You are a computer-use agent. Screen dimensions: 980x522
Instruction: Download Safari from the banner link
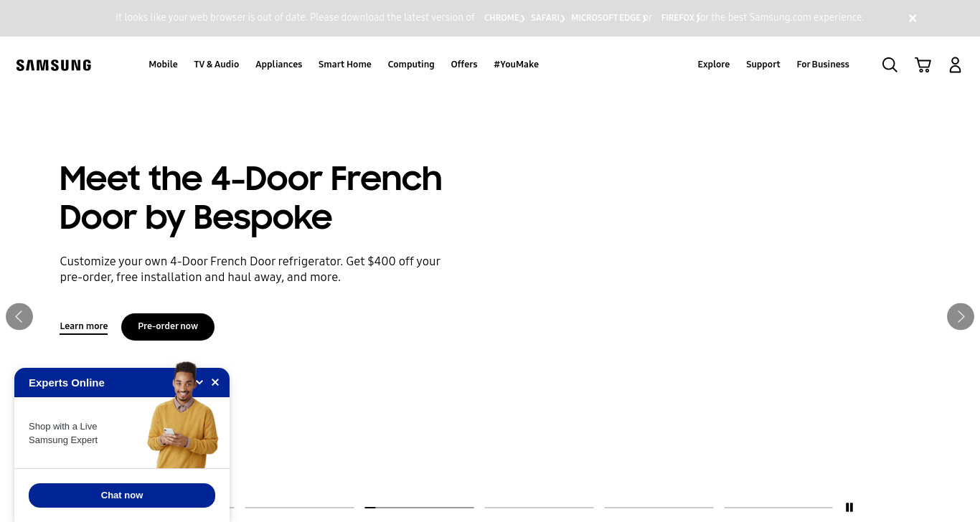click(x=547, y=18)
